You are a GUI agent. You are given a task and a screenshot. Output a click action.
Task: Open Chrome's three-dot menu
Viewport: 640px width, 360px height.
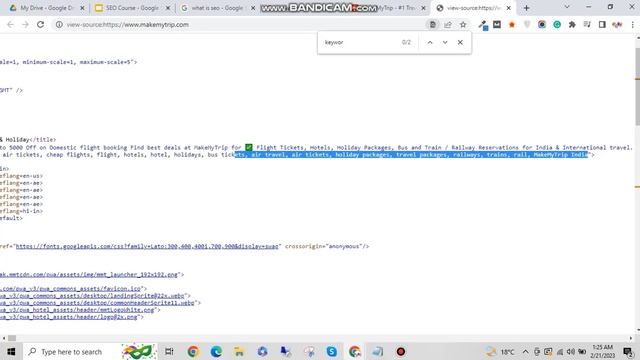click(x=633, y=24)
